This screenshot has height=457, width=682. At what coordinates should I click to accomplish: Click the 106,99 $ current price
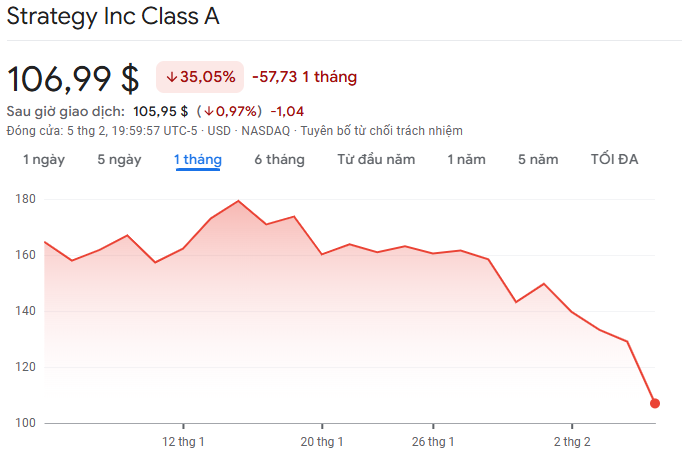point(74,78)
